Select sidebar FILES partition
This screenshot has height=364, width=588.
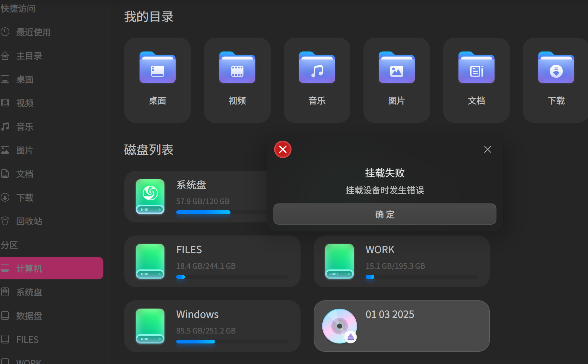point(51,339)
